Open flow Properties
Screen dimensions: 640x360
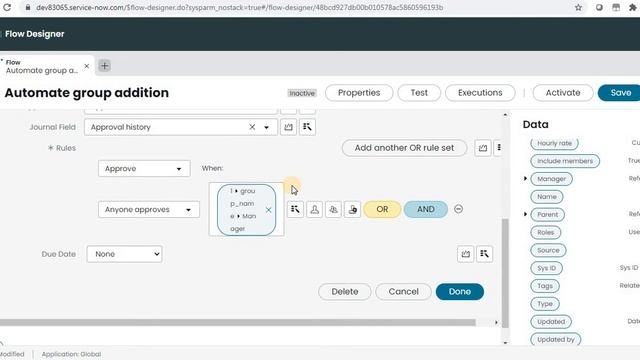[359, 93]
